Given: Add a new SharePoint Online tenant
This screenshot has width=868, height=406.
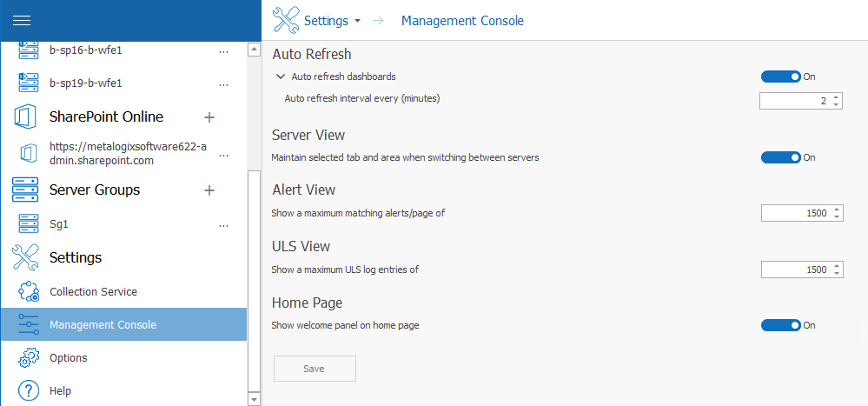Looking at the screenshot, I should [x=209, y=116].
